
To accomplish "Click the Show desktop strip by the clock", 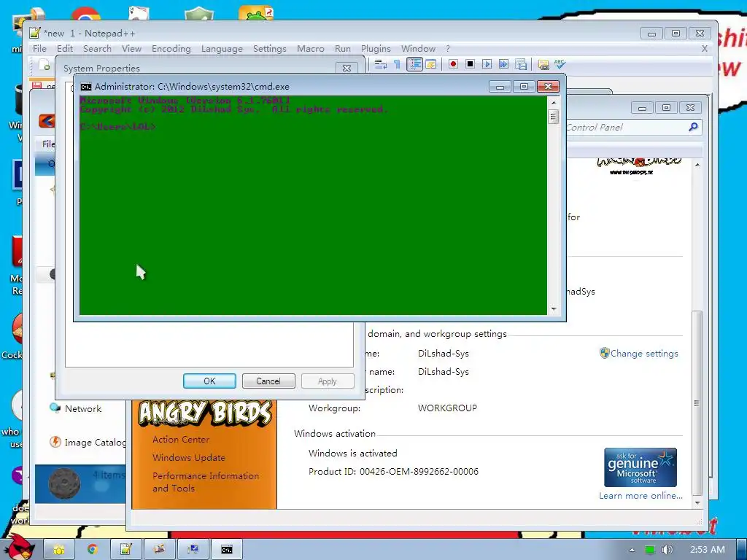I will click(x=742, y=550).
